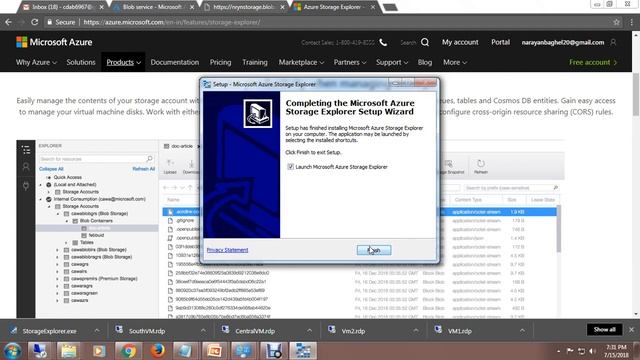Open the Training menu item
The image size is (640, 360).
255,62
